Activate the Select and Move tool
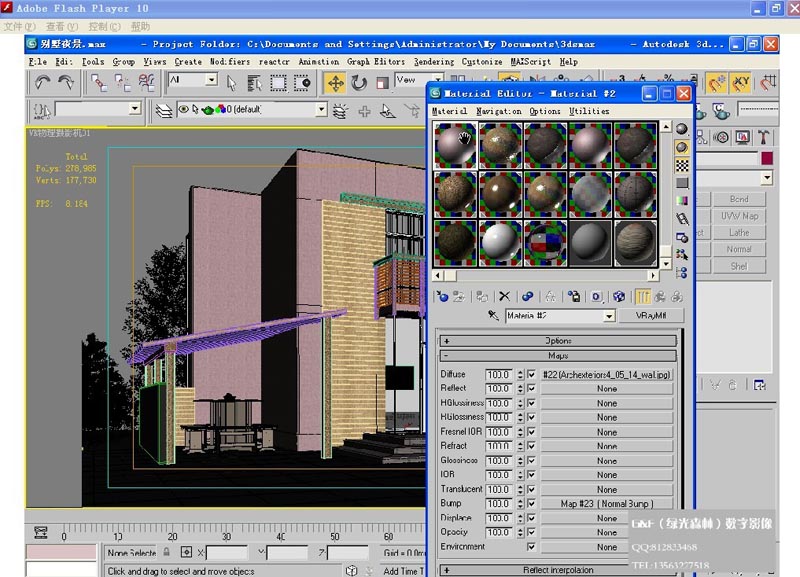The width and height of the screenshot is (800, 577). click(336, 83)
